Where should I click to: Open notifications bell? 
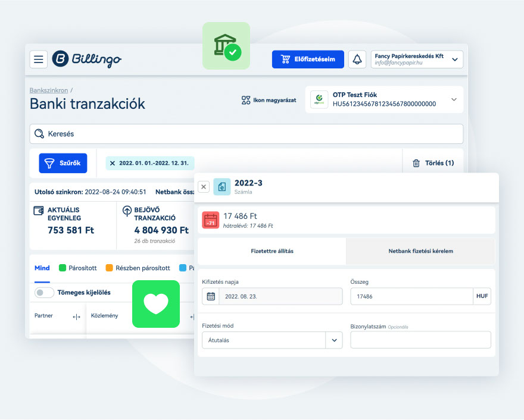(357, 59)
